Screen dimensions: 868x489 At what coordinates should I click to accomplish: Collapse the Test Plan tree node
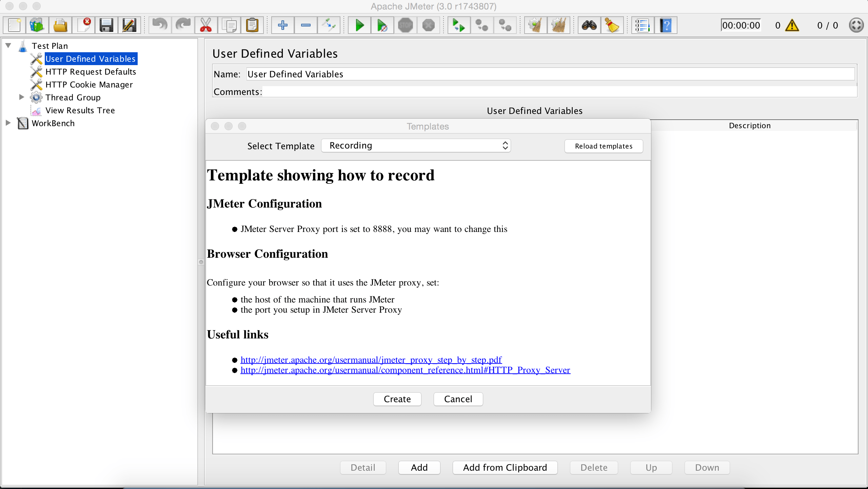(x=8, y=45)
